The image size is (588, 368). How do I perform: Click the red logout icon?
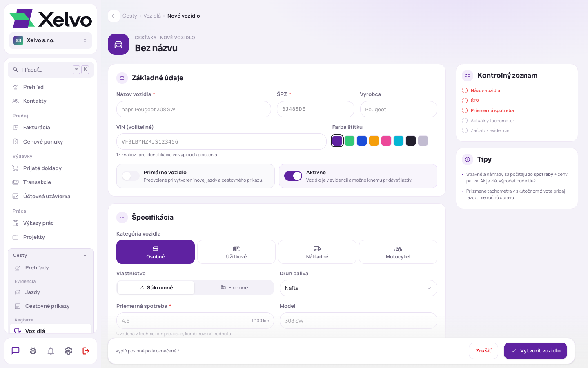tap(86, 351)
